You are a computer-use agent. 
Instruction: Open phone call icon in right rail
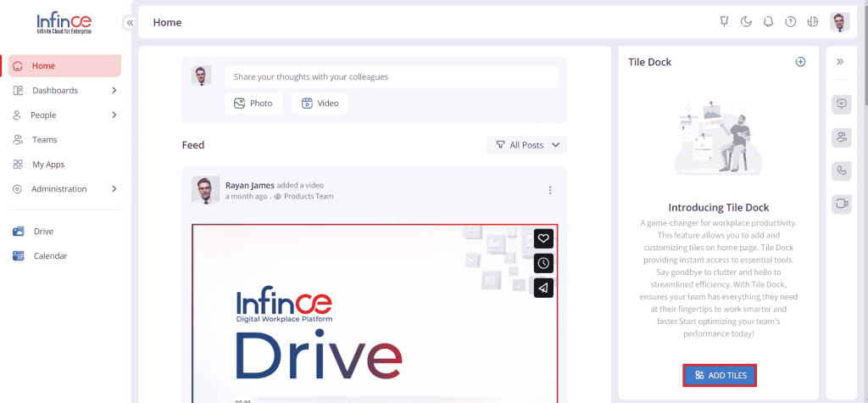(842, 171)
